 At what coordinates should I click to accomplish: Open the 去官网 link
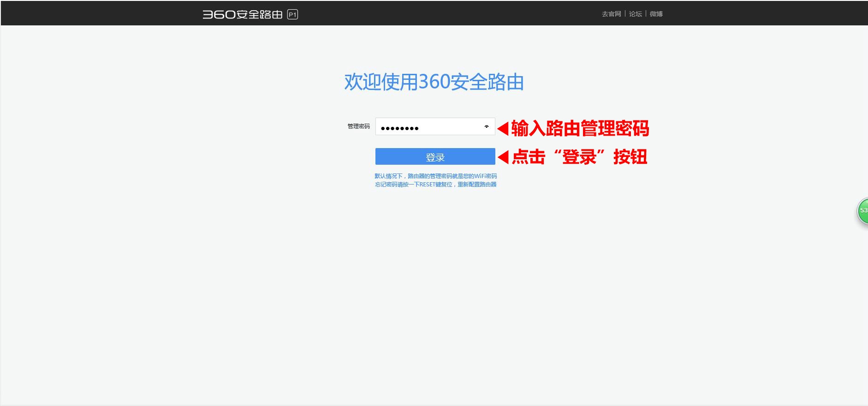tap(611, 14)
